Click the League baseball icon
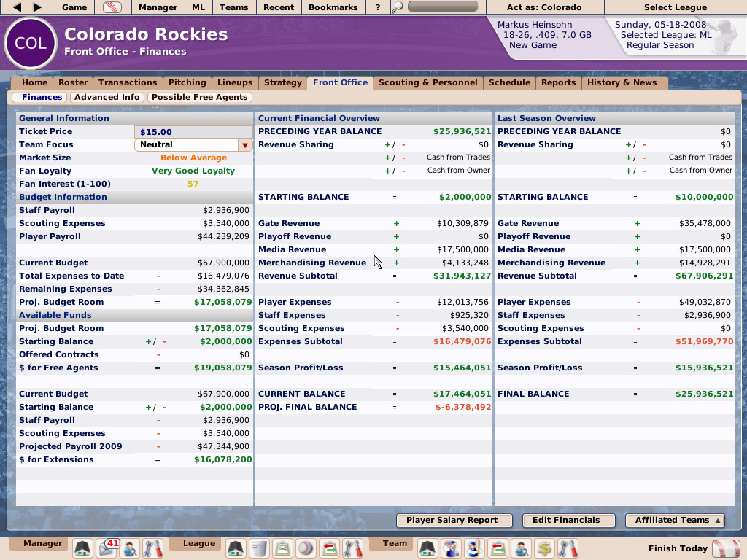The image size is (747, 560). click(306, 548)
